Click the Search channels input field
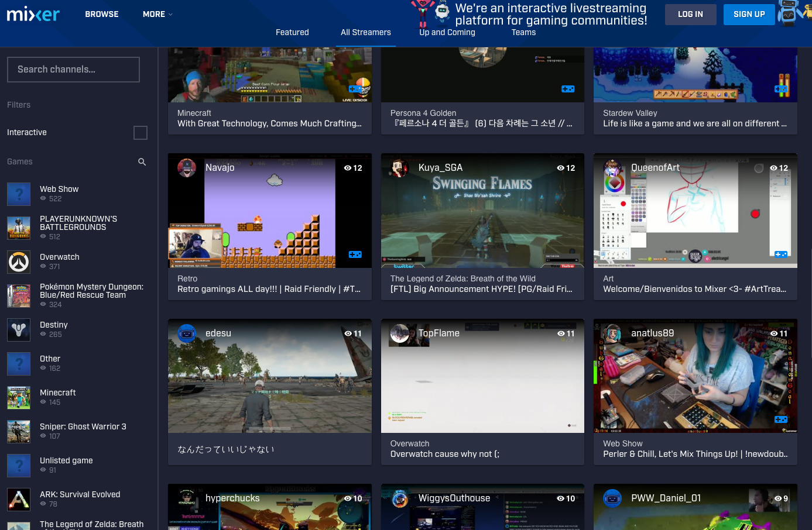 73,70
